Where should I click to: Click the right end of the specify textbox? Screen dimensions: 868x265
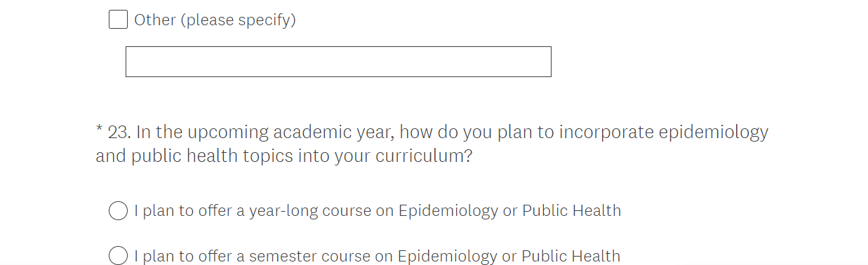(x=544, y=62)
